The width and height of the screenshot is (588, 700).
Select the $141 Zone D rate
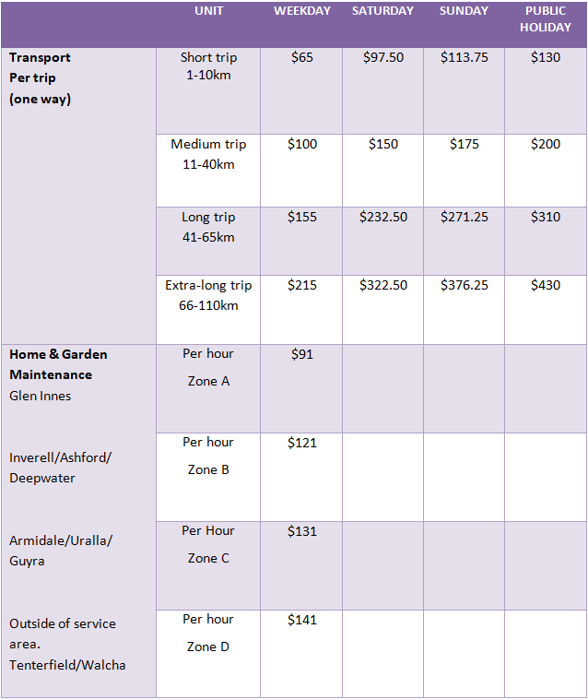302,620
